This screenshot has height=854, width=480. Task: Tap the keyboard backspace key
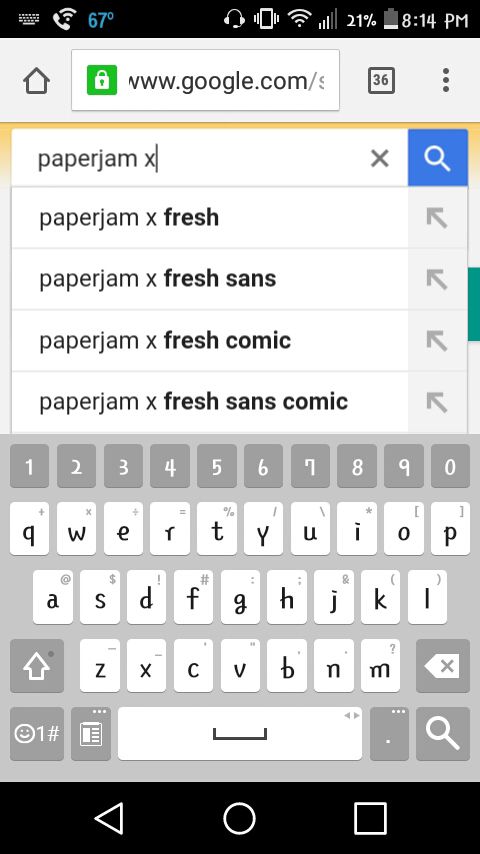(442, 666)
